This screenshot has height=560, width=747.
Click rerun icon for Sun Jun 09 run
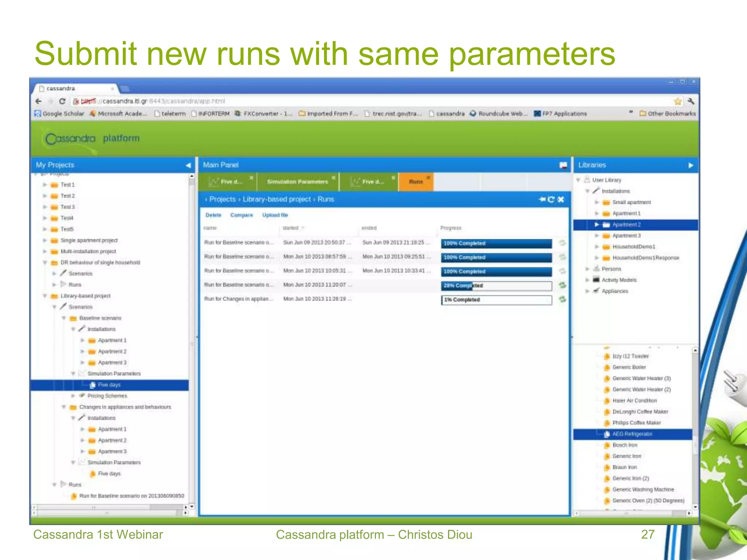click(x=562, y=243)
